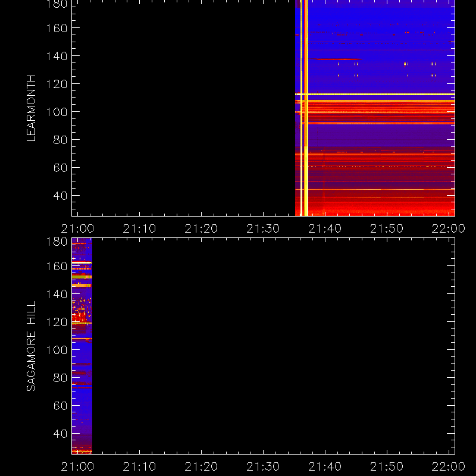Pick the 40 frequency label on Sagamore Hill plot
This screenshot has height=476, width=476.
point(60,434)
